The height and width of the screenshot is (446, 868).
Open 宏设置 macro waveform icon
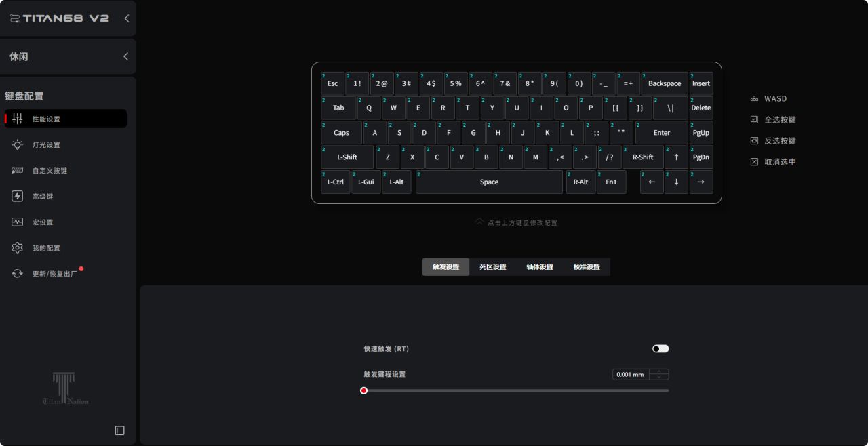click(x=18, y=222)
